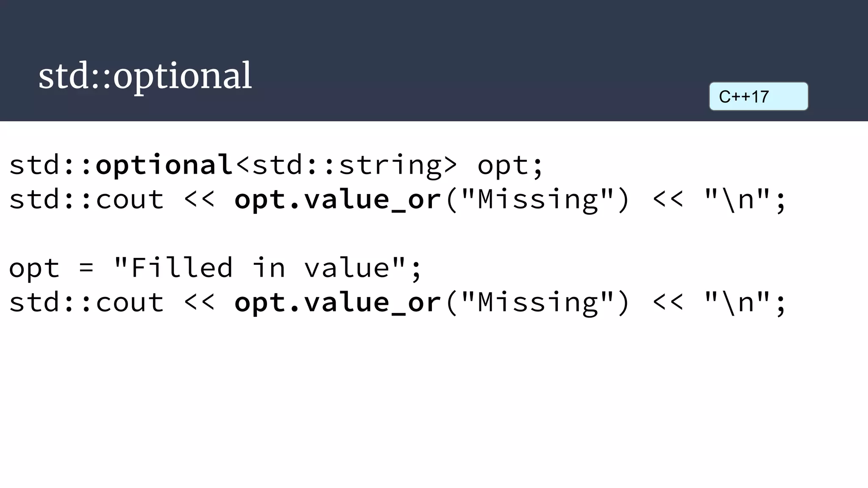Image resolution: width=868 pixels, height=488 pixels.
Task: Click std::cout on the line under the declaration
Action: [x=86, y=200]
